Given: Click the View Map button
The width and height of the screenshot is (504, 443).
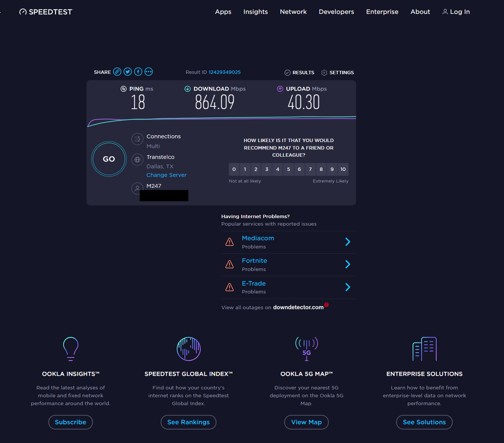Looking at the screenshot, I should click(306, 422).
